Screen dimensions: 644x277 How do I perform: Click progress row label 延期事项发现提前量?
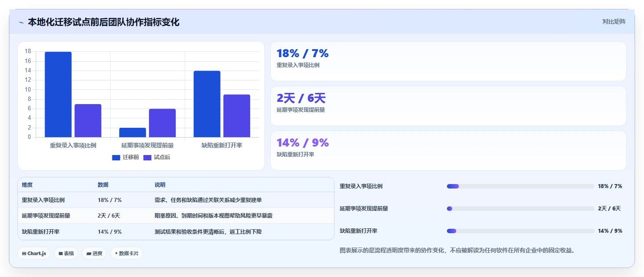[x=364, y=209]
